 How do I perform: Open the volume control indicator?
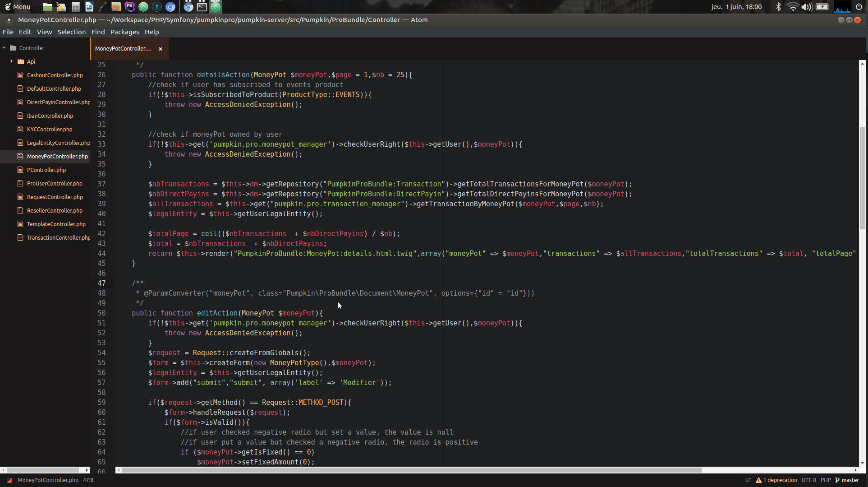(x=806, y=7)
